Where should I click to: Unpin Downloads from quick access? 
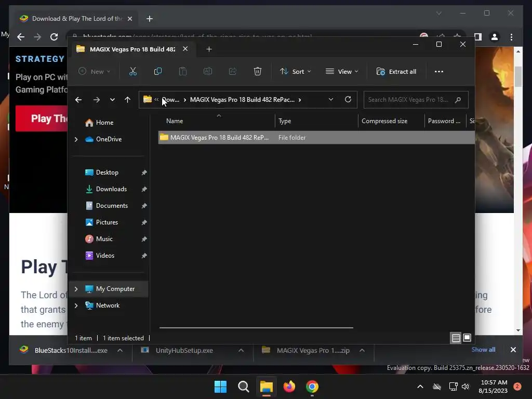(x=144, y=189)
